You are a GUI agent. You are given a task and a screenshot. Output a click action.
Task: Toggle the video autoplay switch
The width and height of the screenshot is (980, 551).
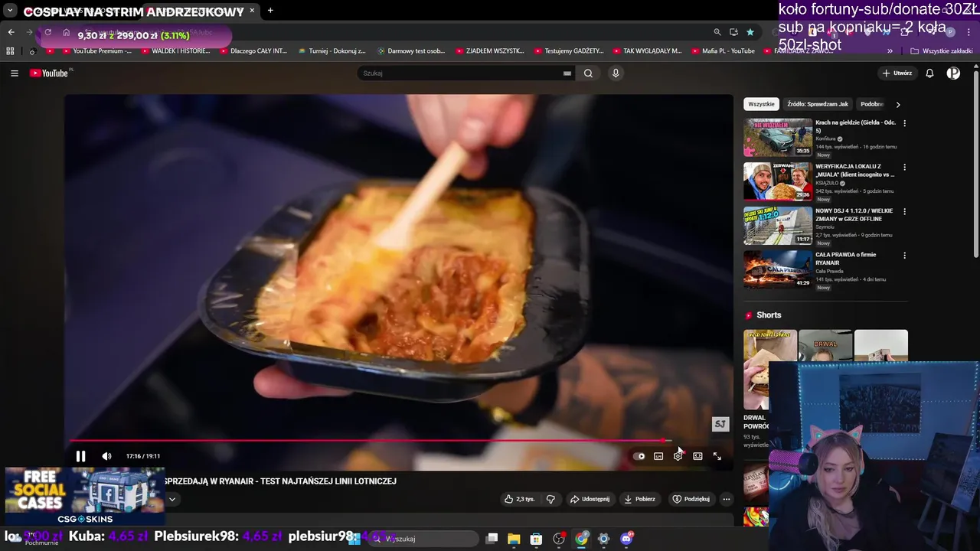[639, 456]
